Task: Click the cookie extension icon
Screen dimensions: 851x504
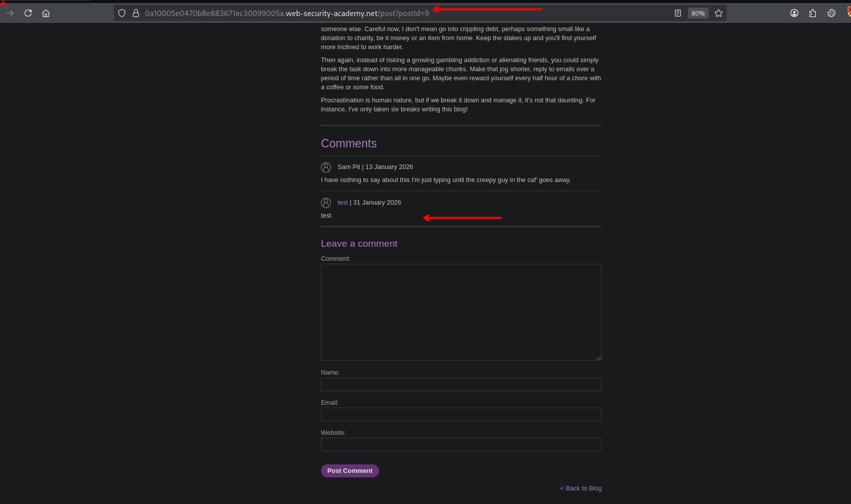Action: coord(831,13)
